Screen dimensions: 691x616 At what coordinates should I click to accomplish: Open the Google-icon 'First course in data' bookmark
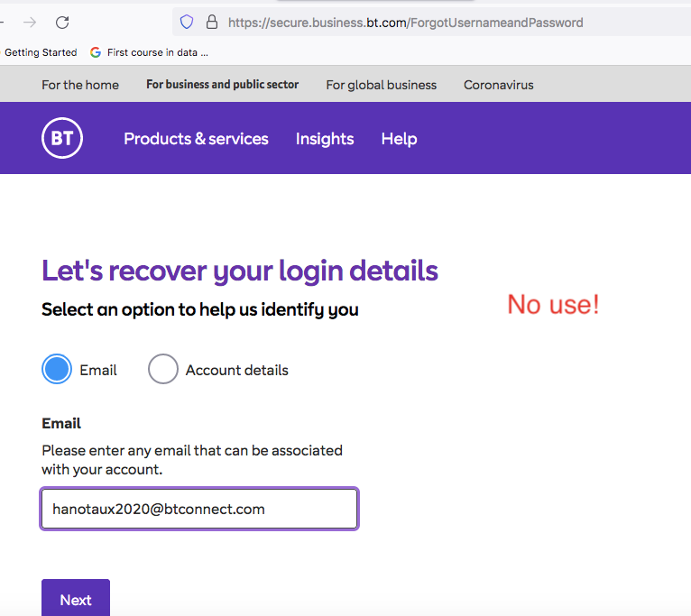tap(150, 52)
